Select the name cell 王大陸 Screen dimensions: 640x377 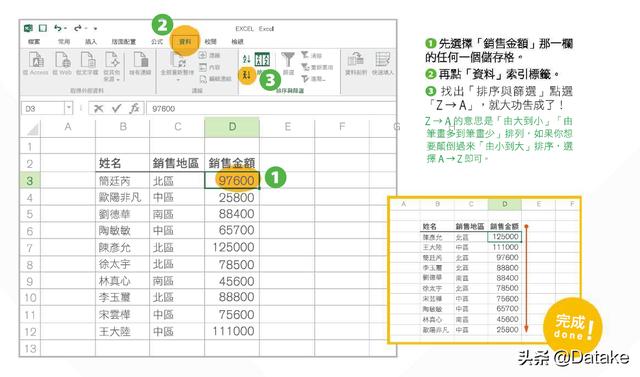[x=122, y=332]
